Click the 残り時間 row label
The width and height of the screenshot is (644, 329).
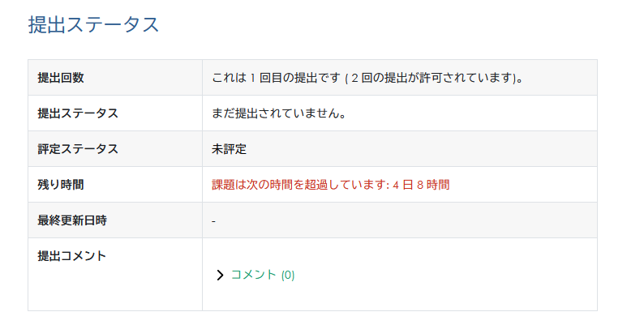pos(61,185)
